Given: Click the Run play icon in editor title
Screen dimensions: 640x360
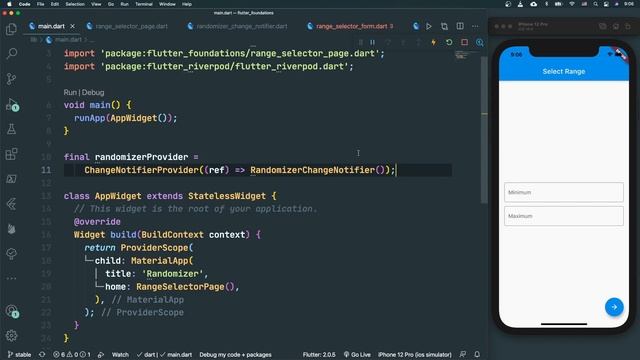Looking at the screenshot, I should (429, 26).
